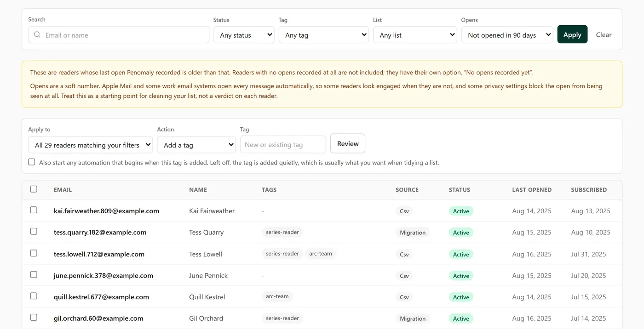Click Quill Kestrel's arc-team tag
Image resolution: width=644 pixels, height=329 pixels.
tap(277, 296)
